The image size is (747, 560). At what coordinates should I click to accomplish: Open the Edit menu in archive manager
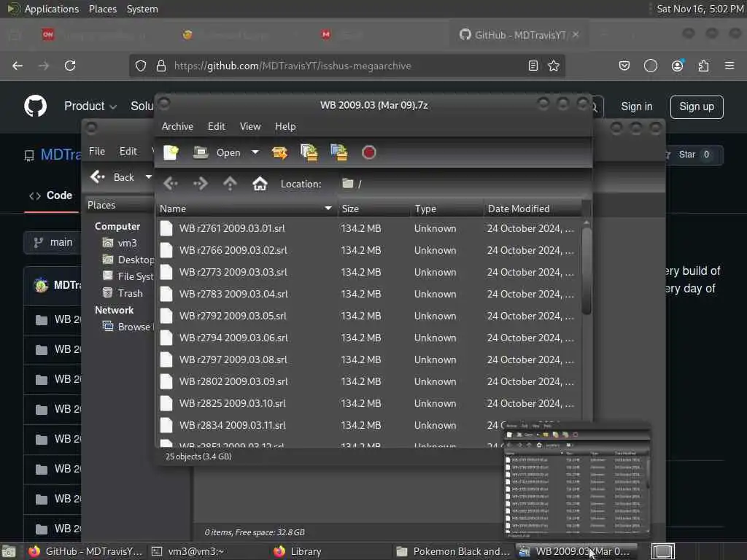pos(216,126)
